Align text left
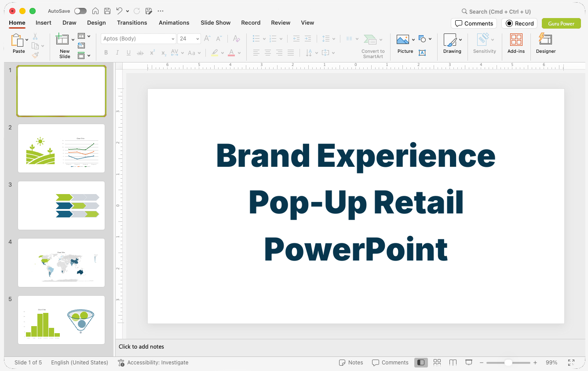 [256, 53]
